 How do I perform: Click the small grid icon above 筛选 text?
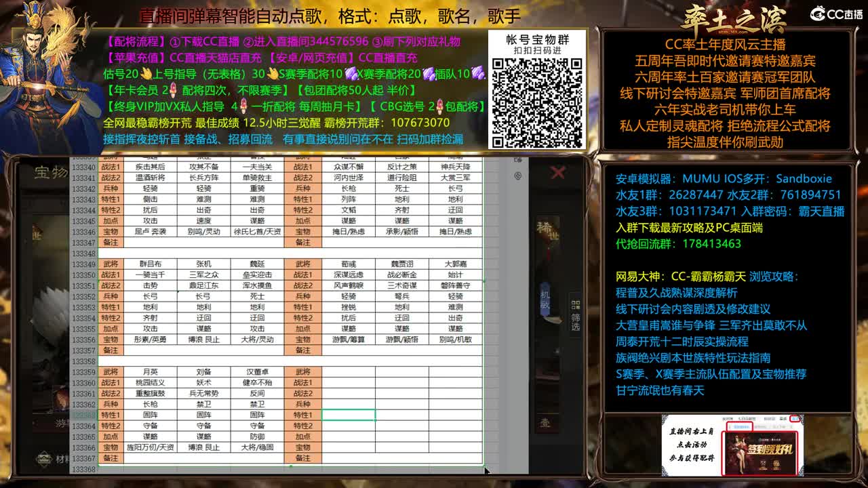576,304
